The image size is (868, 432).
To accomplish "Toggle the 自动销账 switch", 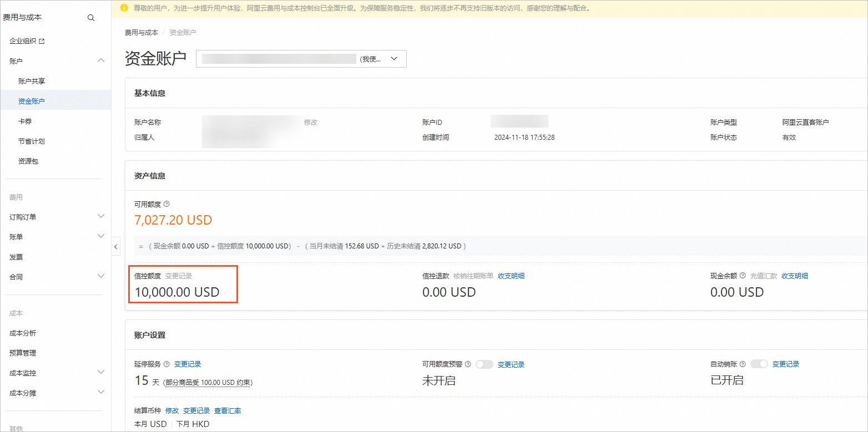I will coord(759,364).
